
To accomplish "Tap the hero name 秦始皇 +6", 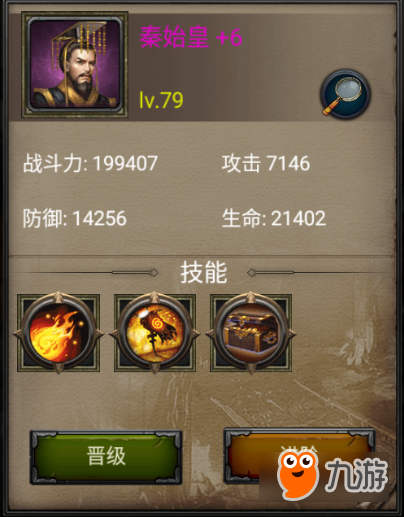I will coord(190,37).
